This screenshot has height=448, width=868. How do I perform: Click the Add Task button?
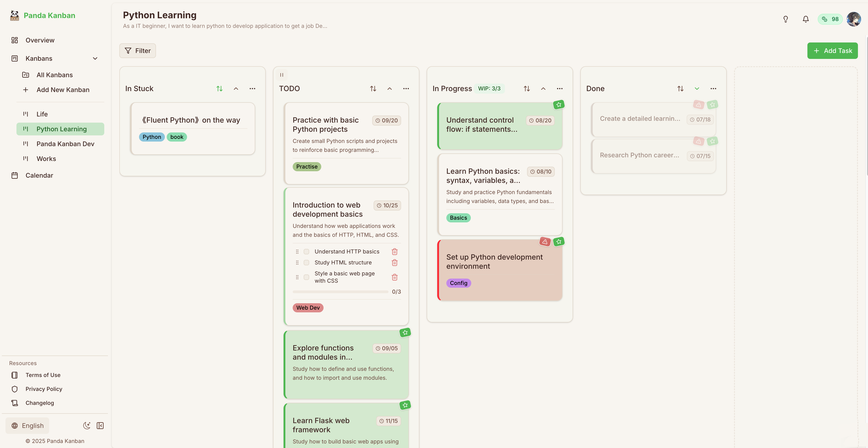pyautogui.click(x=833, y=50)
